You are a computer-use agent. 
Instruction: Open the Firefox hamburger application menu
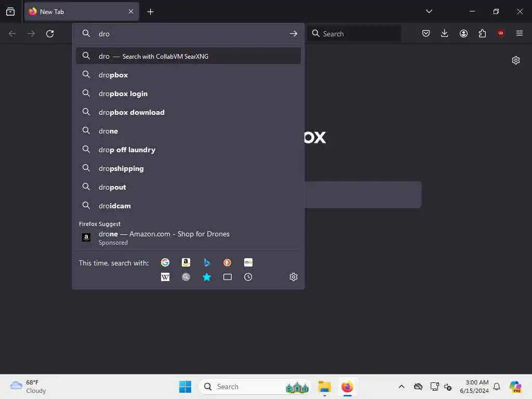pyautogui.click(x=520, y=33)
